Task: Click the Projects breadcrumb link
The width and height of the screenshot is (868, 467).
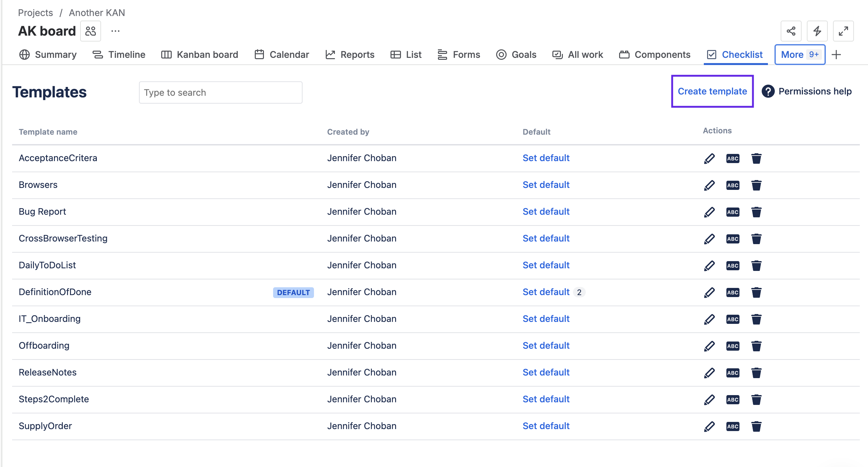Action: [35, 12]
